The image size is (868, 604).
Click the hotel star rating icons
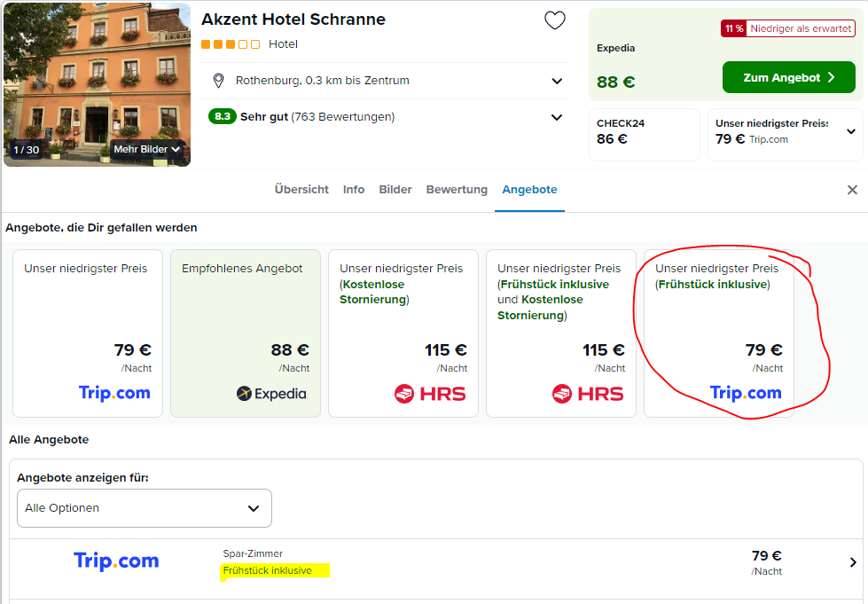[231, 44]
